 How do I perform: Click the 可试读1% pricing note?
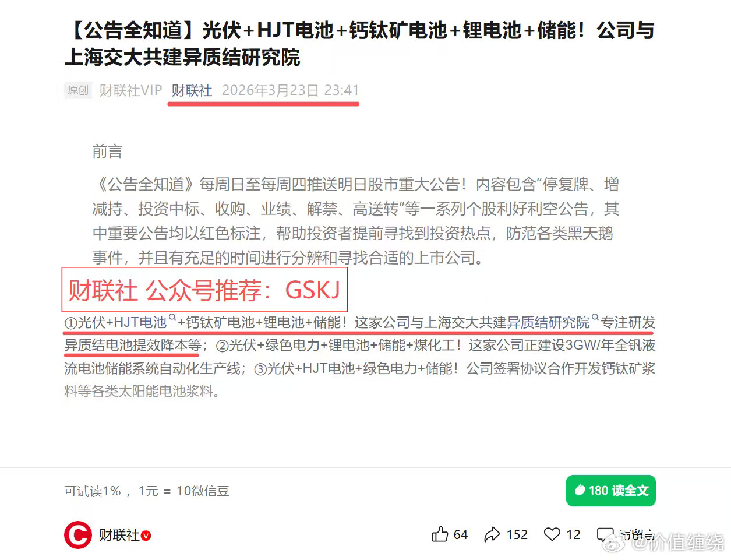tap(93, 491)
